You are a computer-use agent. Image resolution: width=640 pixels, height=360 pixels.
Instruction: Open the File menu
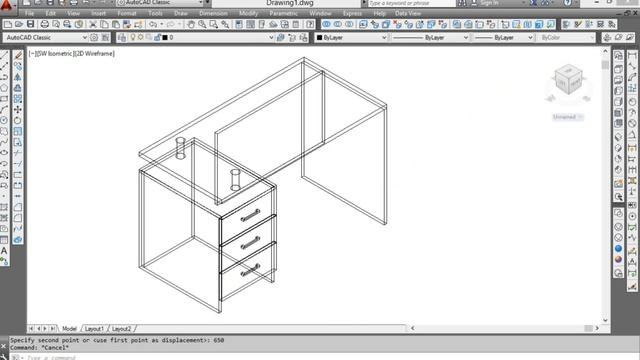point(29,13)
